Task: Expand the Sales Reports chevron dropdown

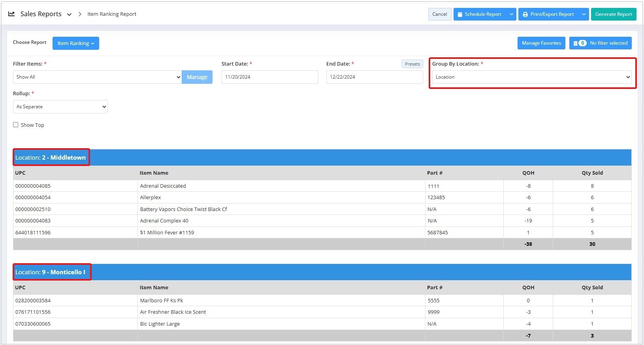Action: coord(69,14)
